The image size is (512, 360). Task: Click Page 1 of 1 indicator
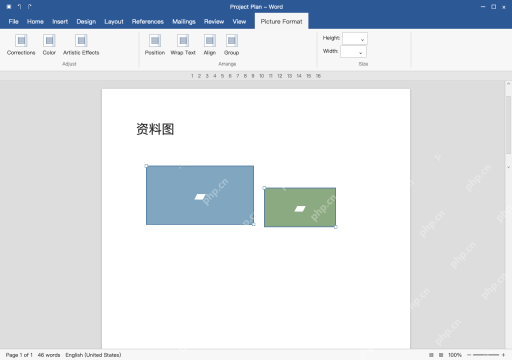19,355
